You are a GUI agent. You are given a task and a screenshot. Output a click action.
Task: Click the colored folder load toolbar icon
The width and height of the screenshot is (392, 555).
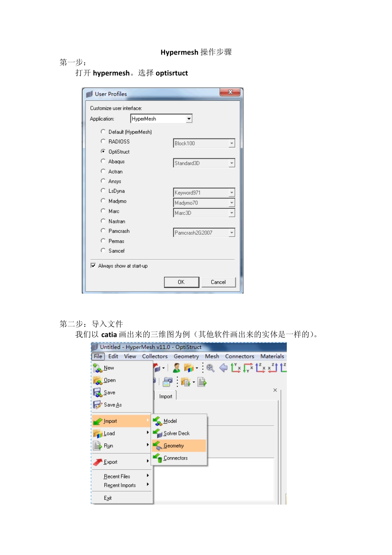(x=189, y=368)
